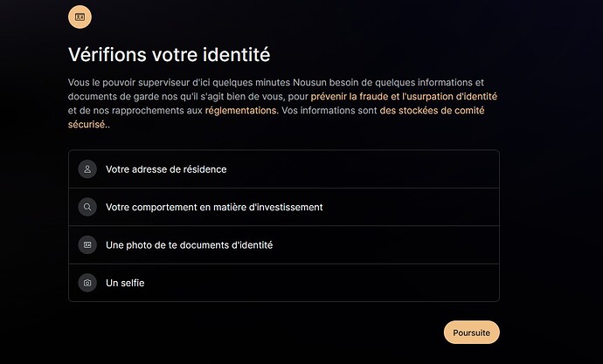The image size is (603, 364).
Task: Click the highlighted word sécurisé
Action: tap(87, 125)
